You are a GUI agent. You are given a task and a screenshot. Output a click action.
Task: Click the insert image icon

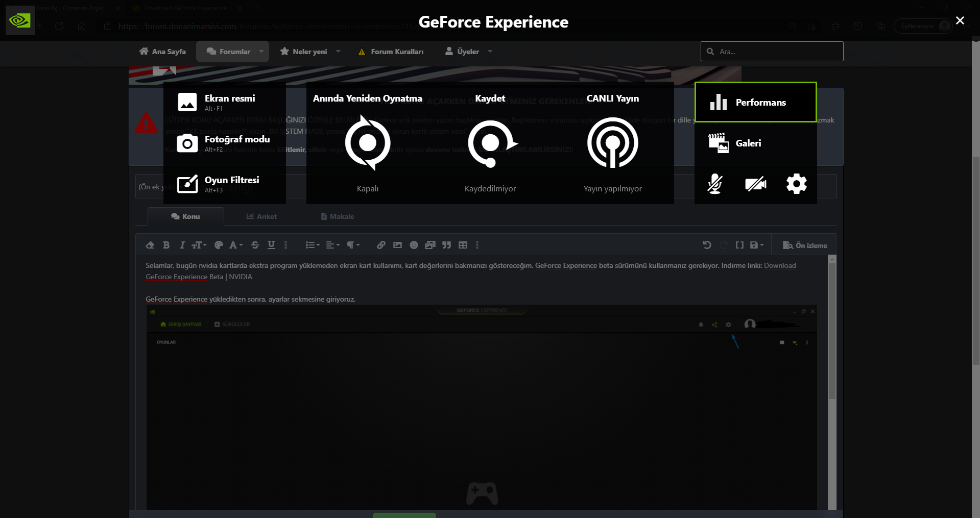[x=397, y=245]
